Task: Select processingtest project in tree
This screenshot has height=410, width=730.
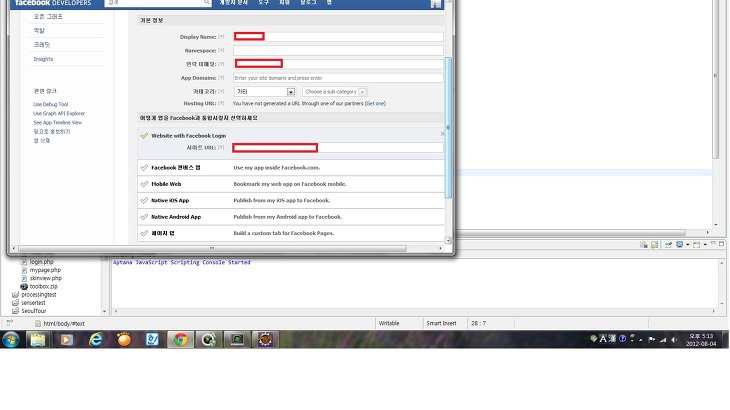Action: [x=39, y=295]
